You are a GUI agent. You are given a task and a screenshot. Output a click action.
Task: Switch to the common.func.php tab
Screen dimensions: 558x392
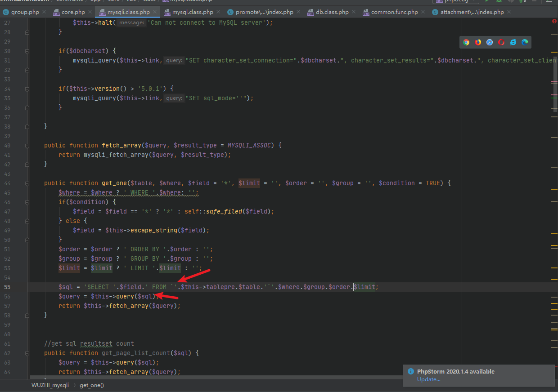pyautogui.click(x=394, y=12)
